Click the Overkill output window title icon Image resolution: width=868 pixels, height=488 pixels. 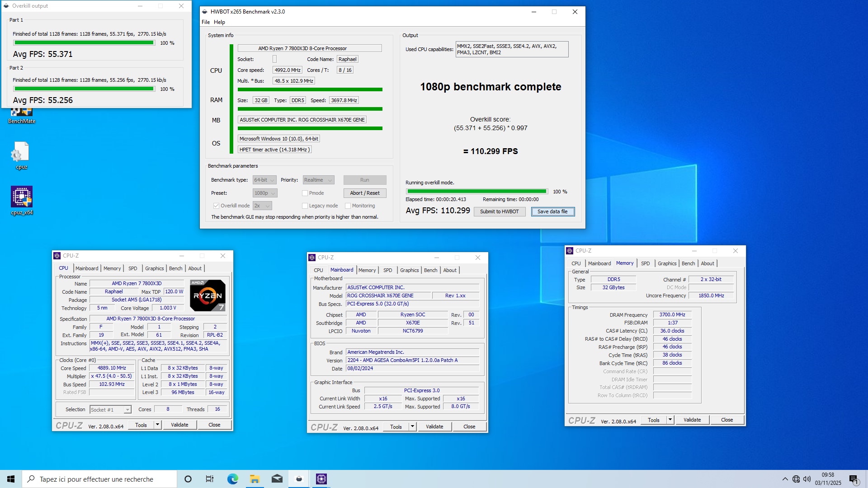[6, 6]
